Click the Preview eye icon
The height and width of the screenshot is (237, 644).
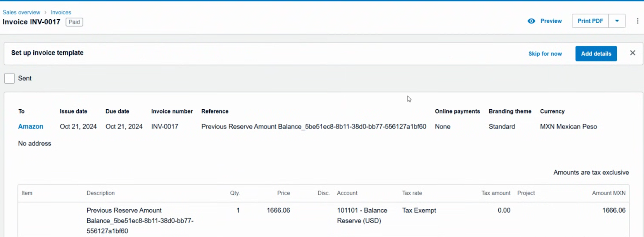[x=531, y=21]
